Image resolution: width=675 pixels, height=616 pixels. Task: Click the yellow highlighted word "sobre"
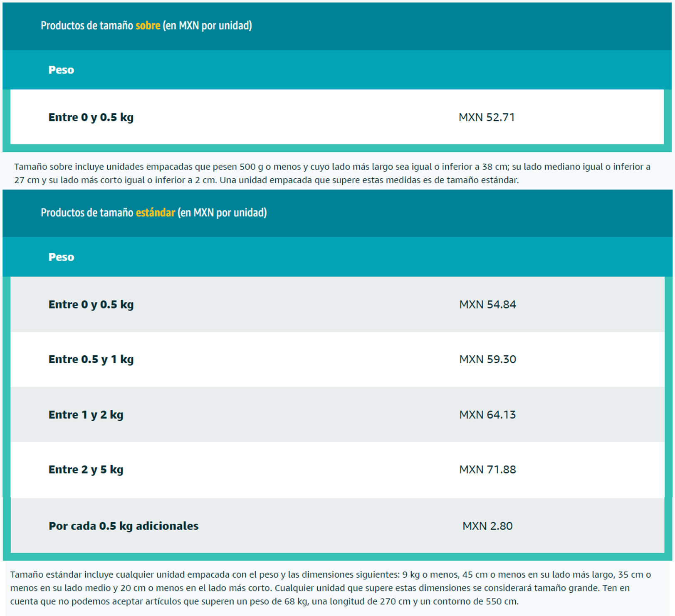(148, 26)
